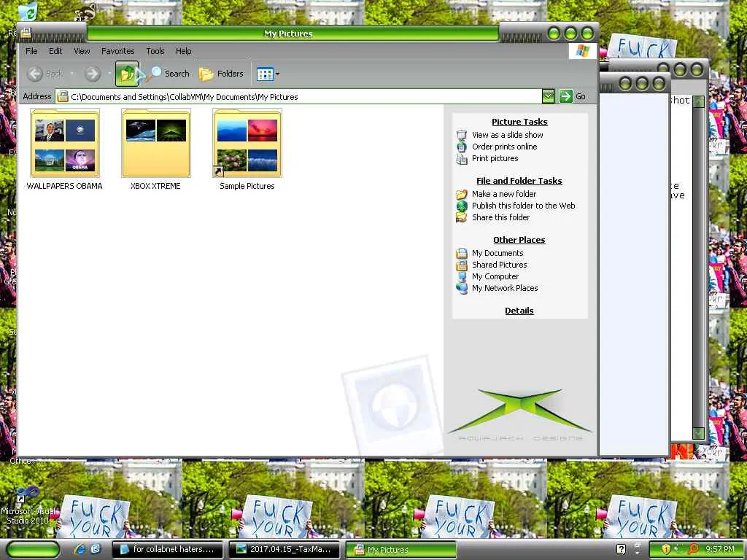Switch to 'for collabnet haters' taskbar window
The image size is (747, 560).
tap(167, 550)
